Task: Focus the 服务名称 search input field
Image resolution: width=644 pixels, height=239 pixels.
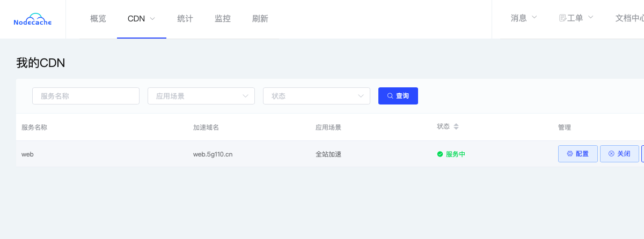Action: [86, 96]
